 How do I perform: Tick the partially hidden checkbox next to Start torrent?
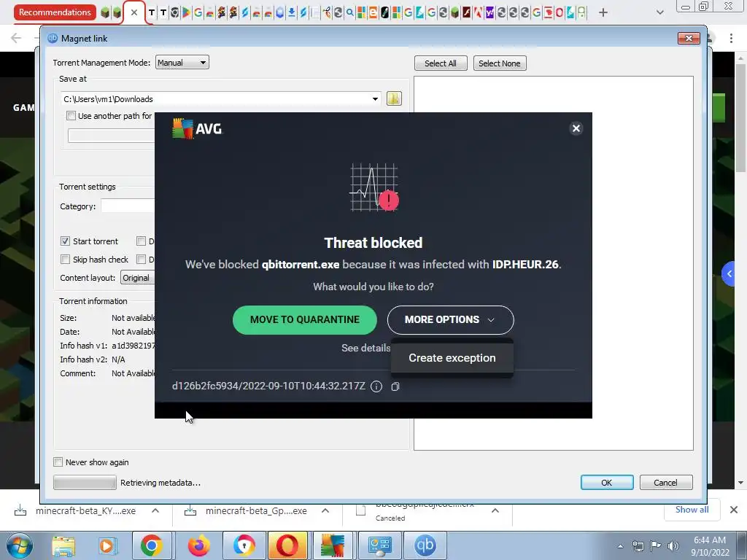pyautogui.click(x=141, y=241)
